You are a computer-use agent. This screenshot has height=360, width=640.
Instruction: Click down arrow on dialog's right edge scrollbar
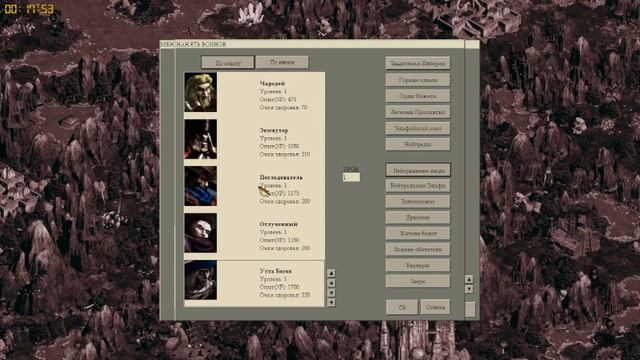pos(469,289)
